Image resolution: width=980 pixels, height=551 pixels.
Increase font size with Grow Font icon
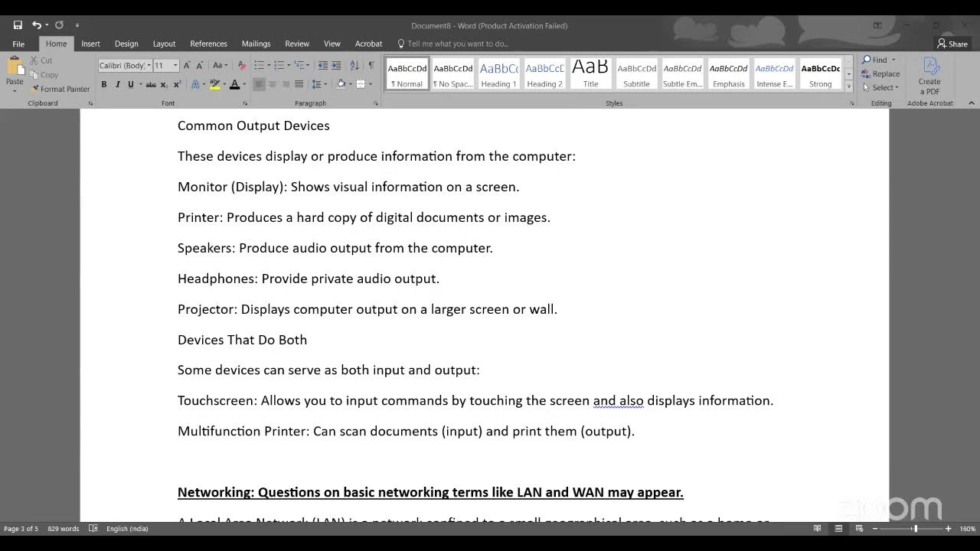click(x=188, y=66)
